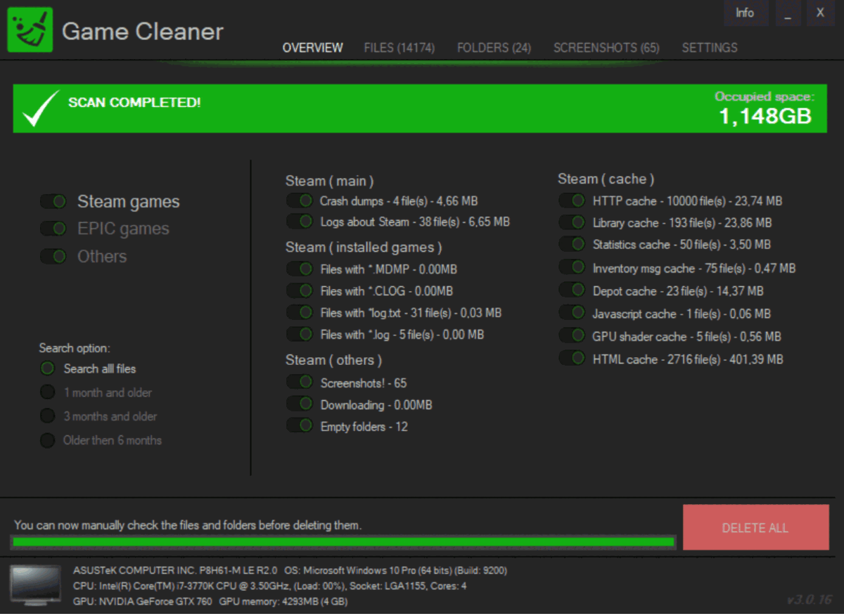Click the Steam ( others ) heading
The width and height of the screenshot is (844, 616).
(333, 360)
